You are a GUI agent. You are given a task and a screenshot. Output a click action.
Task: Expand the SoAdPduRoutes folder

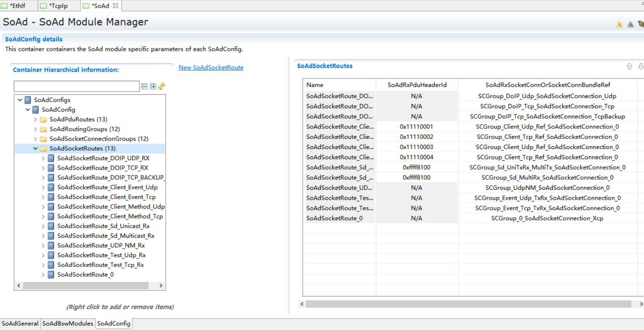click(36, 120)
